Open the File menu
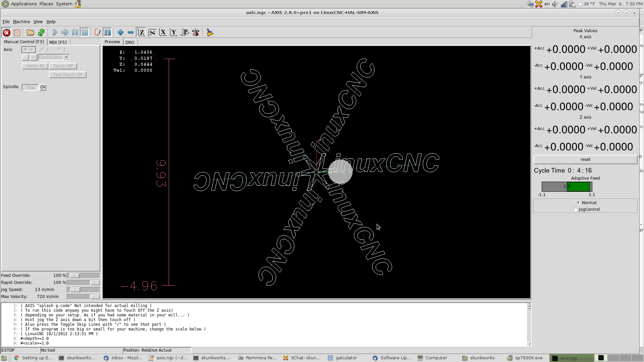644x362 pixels. tap(6, 22)
